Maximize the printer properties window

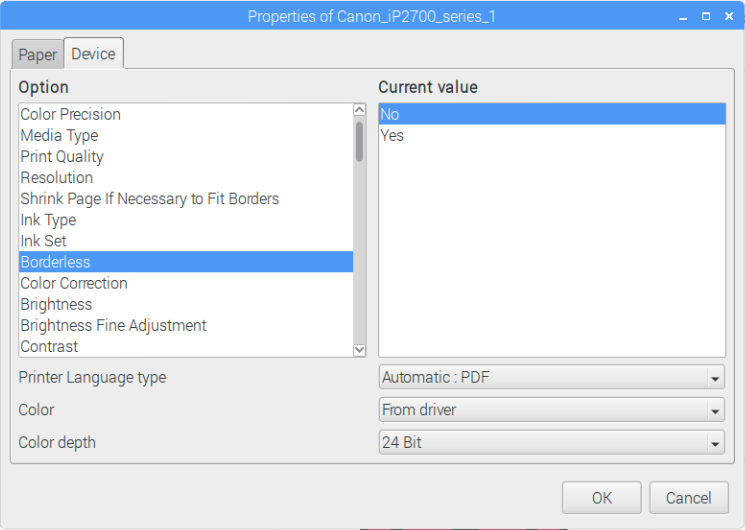706,17
